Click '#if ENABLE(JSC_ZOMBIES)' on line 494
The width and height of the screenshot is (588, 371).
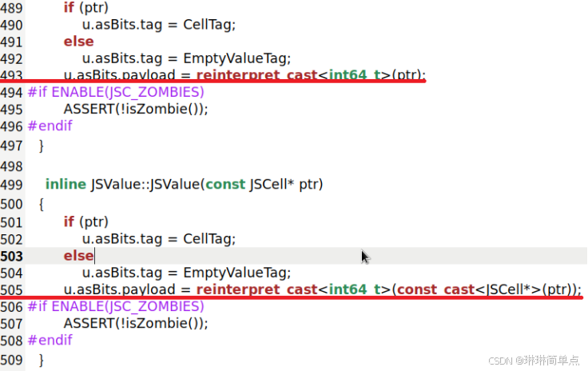point(116,92)
